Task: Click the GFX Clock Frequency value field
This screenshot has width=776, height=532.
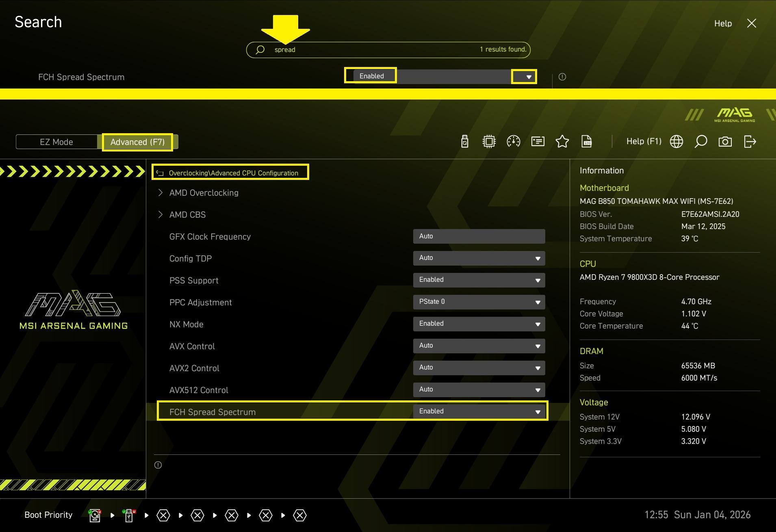Action: [479, 236]
